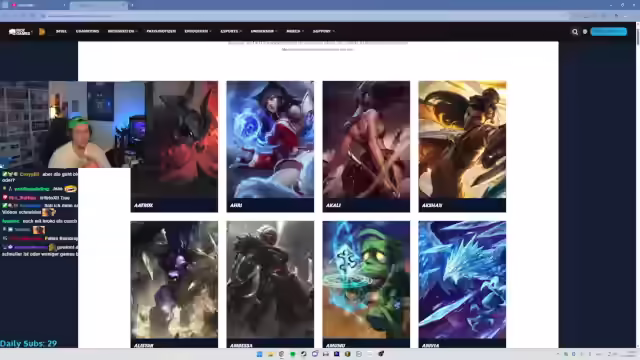Click the orange League of Legends logo icon
Viewport: 640px width, 360px height.
click(x=42, y=31)
